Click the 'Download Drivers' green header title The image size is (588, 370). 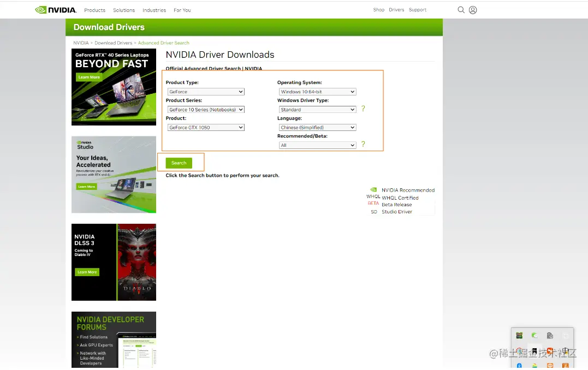tap(109, 27)
